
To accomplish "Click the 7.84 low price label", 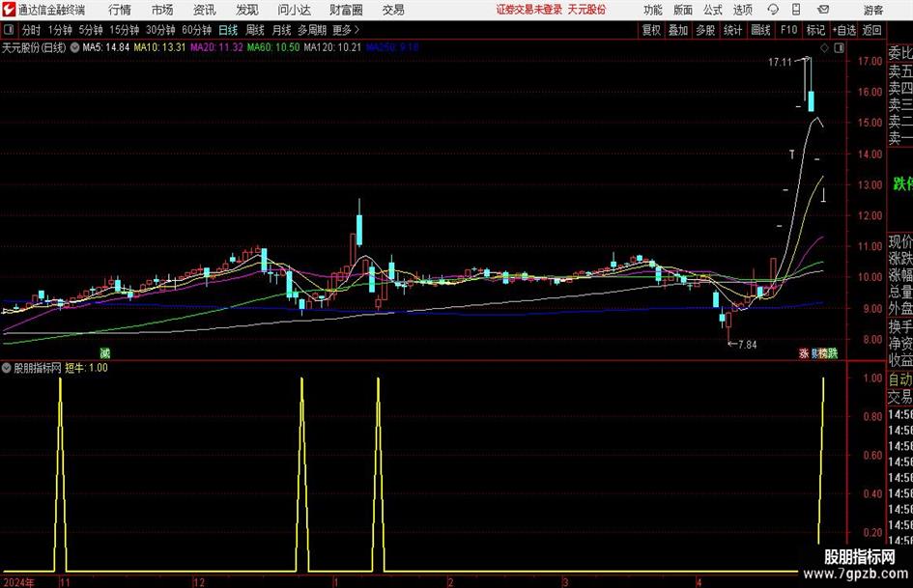I will (x=748, y=345).
